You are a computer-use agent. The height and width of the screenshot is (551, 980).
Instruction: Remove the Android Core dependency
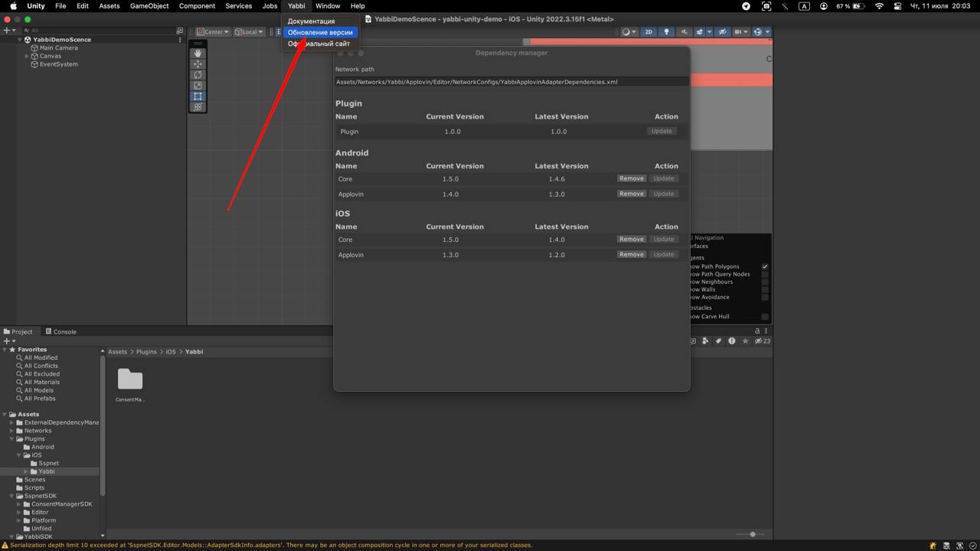[x=632, y=178]
